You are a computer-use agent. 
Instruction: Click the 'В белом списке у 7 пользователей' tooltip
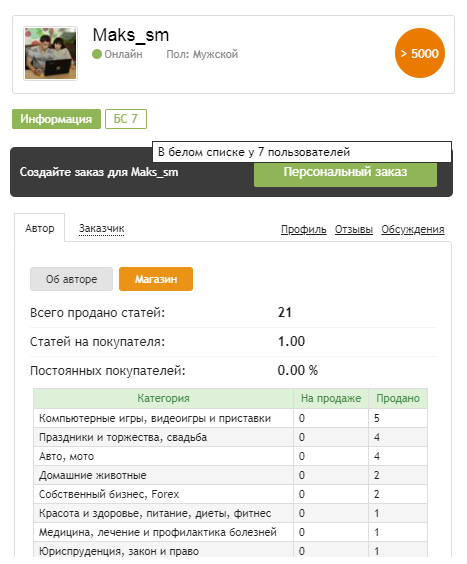click(x=302, y=152)
